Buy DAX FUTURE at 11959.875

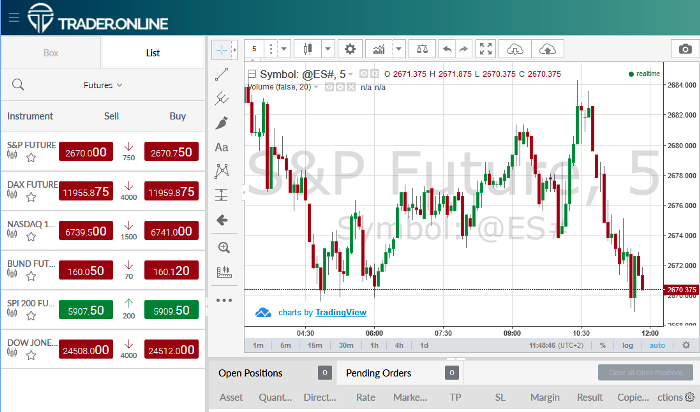pyautogui.click(x=171, y=191)
